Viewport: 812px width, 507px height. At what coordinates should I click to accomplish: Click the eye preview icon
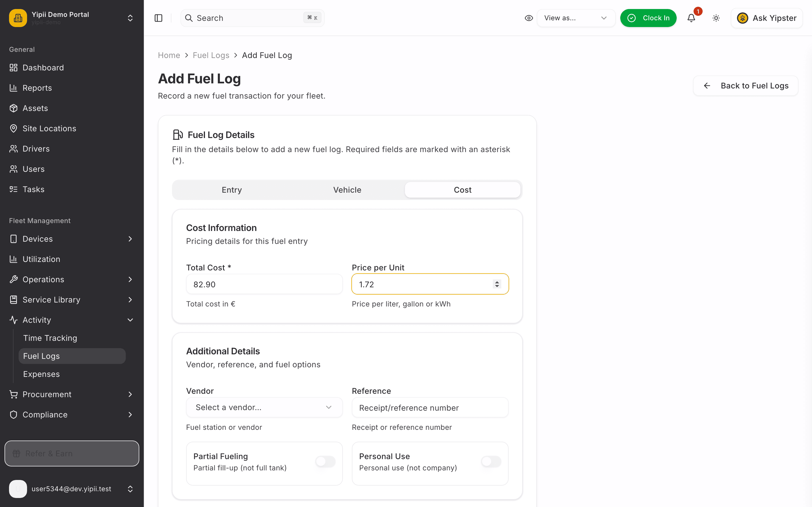[529, 18]
